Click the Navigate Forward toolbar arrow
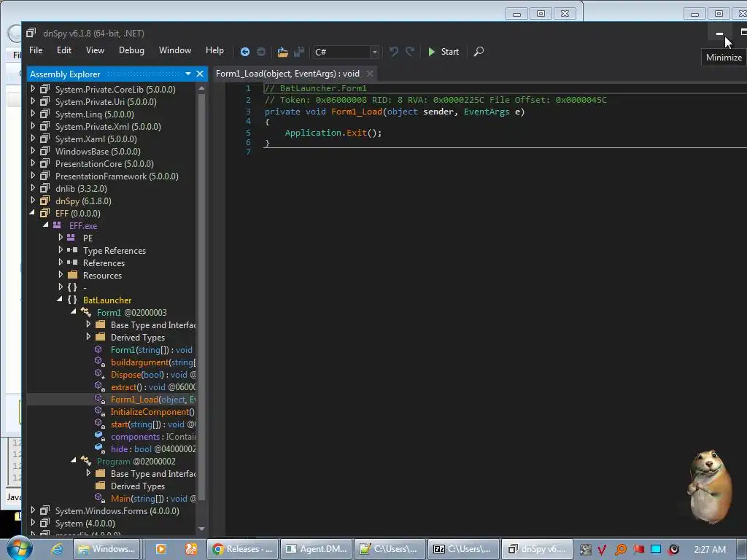 click(260, 52)
